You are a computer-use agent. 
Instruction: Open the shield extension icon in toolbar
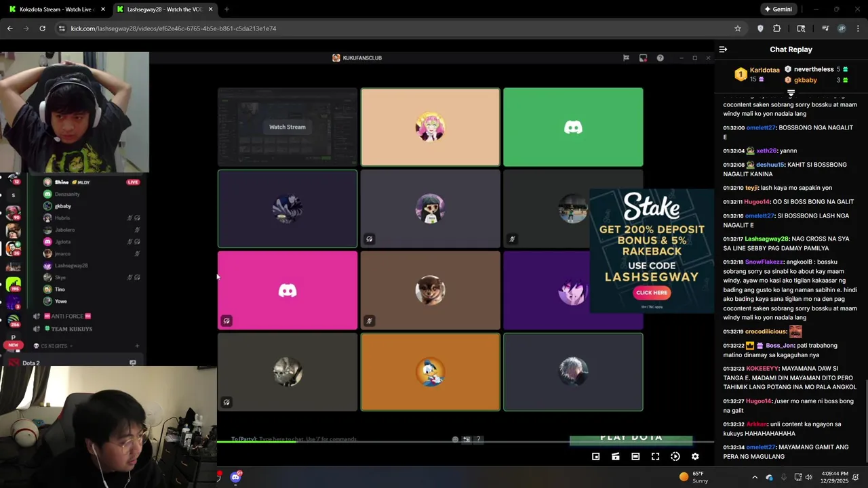coord(760,28)
